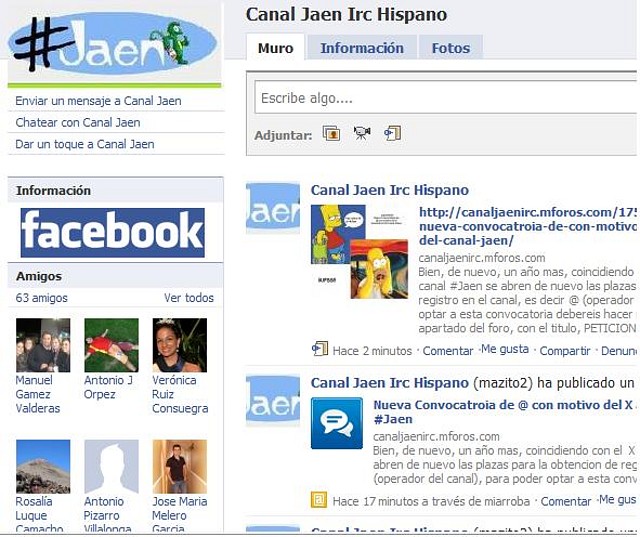Image resolution: width=640 pixels, height=537 pixels.
Task: Open Verónica Ruiz Consuegra profile photo
Action: 180,345
